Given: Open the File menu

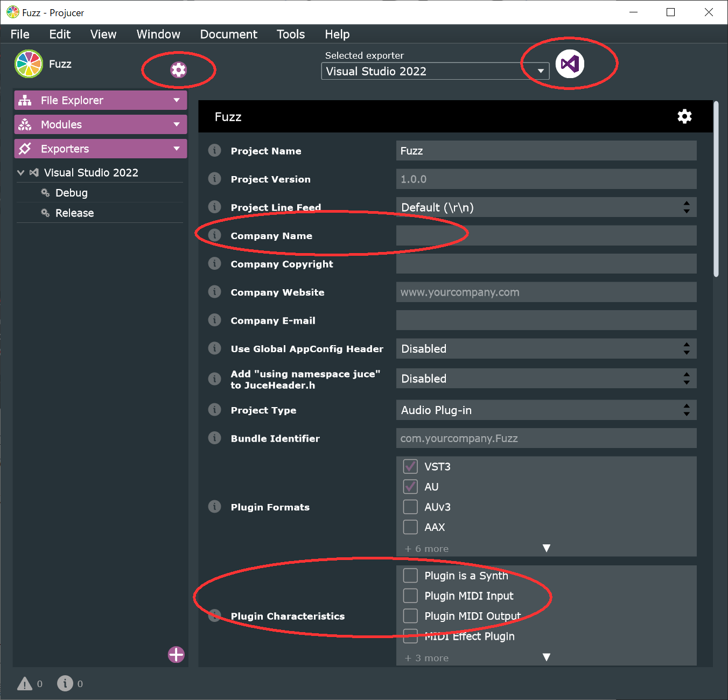Looking at the screenshot, I should click(20, 34).
